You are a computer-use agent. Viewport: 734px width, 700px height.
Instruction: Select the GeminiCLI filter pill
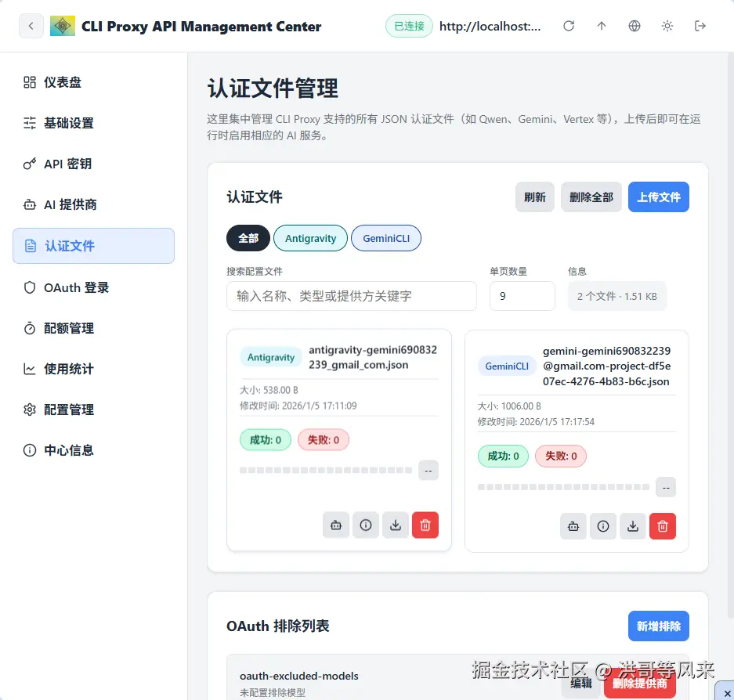point(385,238)
